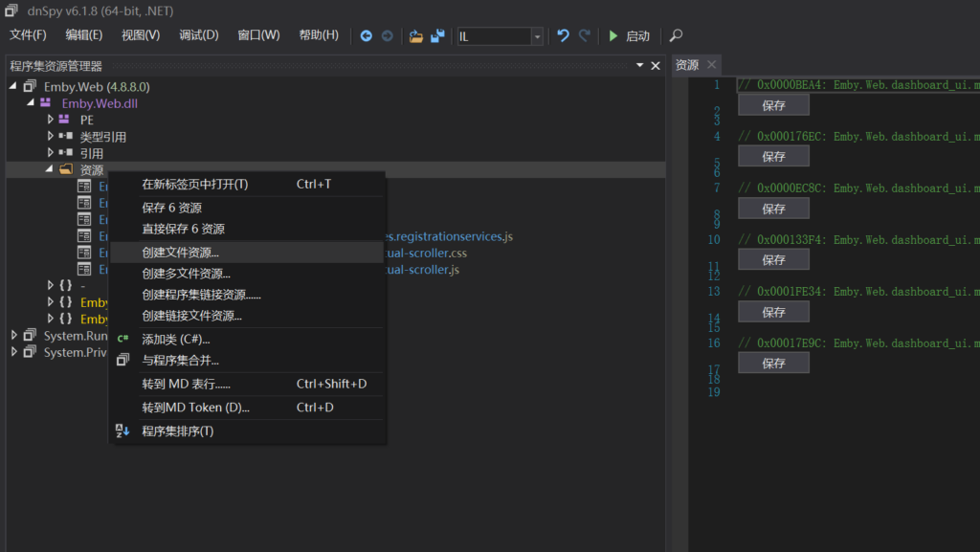Click 保存 below the 0x000133F4 comment
The height and width of the screenshot is (552, 980).
click(x=773, y=259)
